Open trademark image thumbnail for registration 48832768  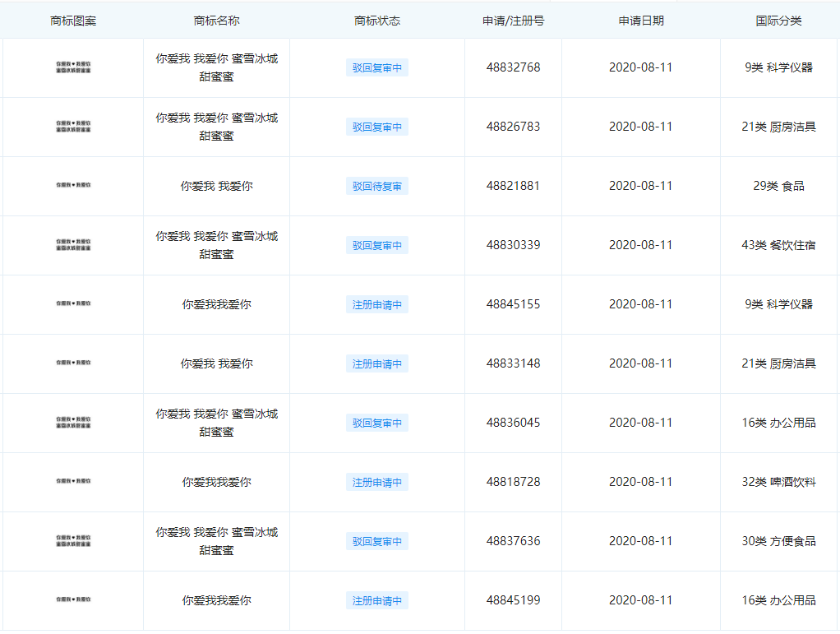pos(73,67)
